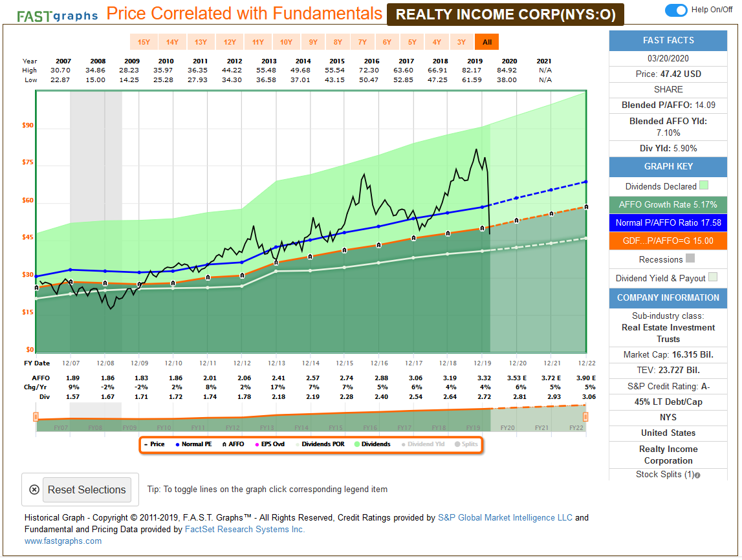Select the 9Y time range tab

pos(313,42)
